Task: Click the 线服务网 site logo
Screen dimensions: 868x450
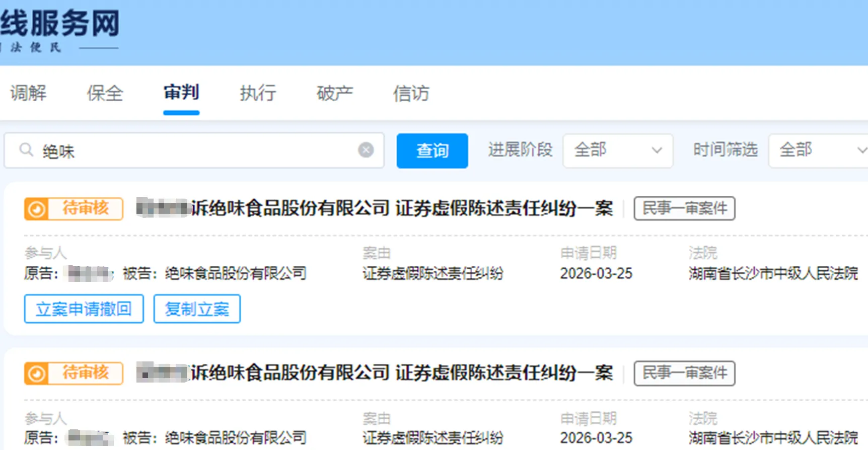Action: 59,24
